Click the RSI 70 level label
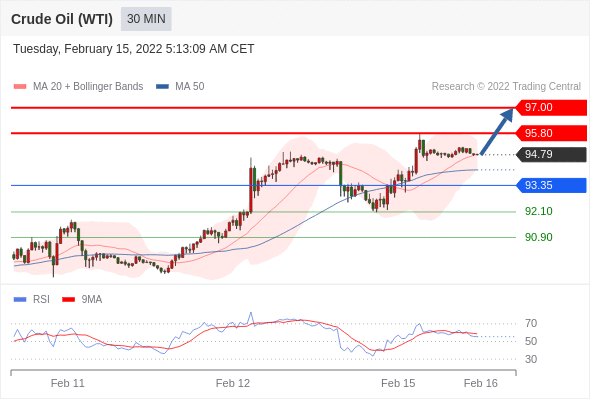Viewport: 590px width, 400px height. tap(531, 323)
